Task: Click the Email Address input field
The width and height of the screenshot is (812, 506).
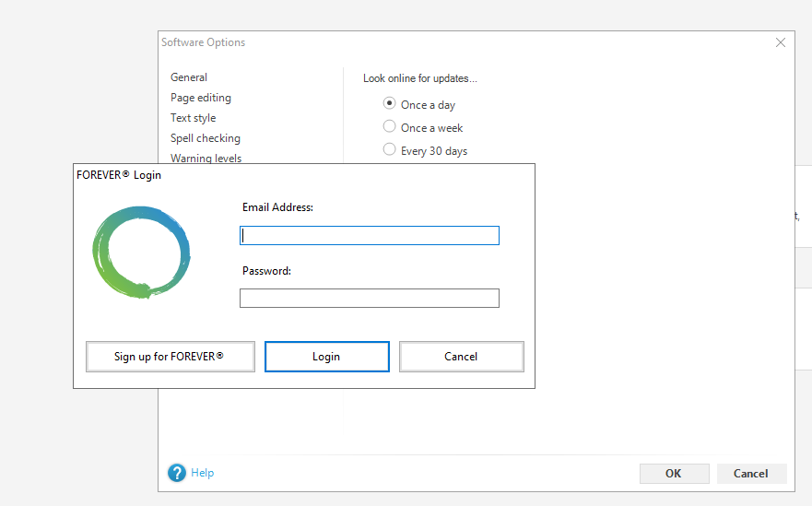Action: tap(369, 236)
